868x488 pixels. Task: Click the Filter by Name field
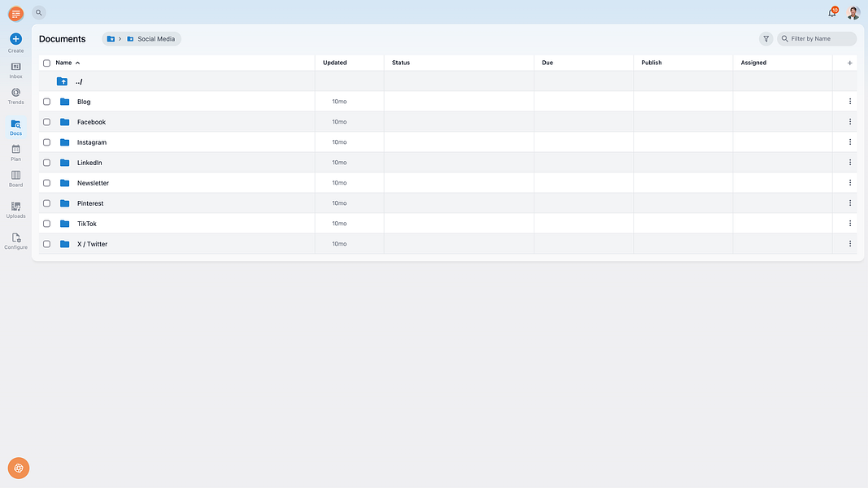click(817, 39)
